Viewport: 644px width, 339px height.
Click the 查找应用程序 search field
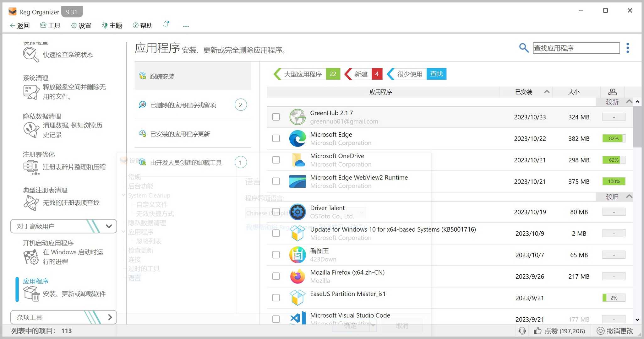[x=576, y=48]
